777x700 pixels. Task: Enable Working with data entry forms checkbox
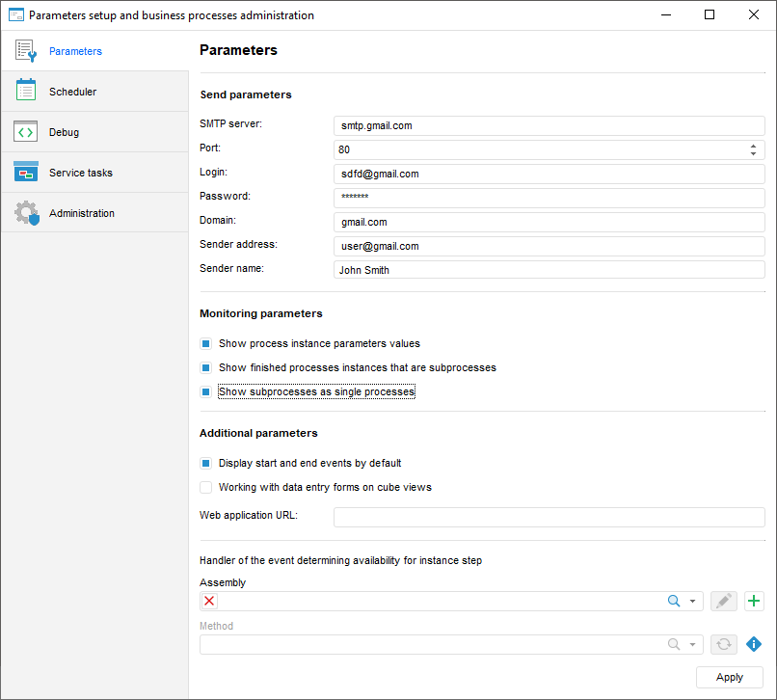(x=206, y=487)
